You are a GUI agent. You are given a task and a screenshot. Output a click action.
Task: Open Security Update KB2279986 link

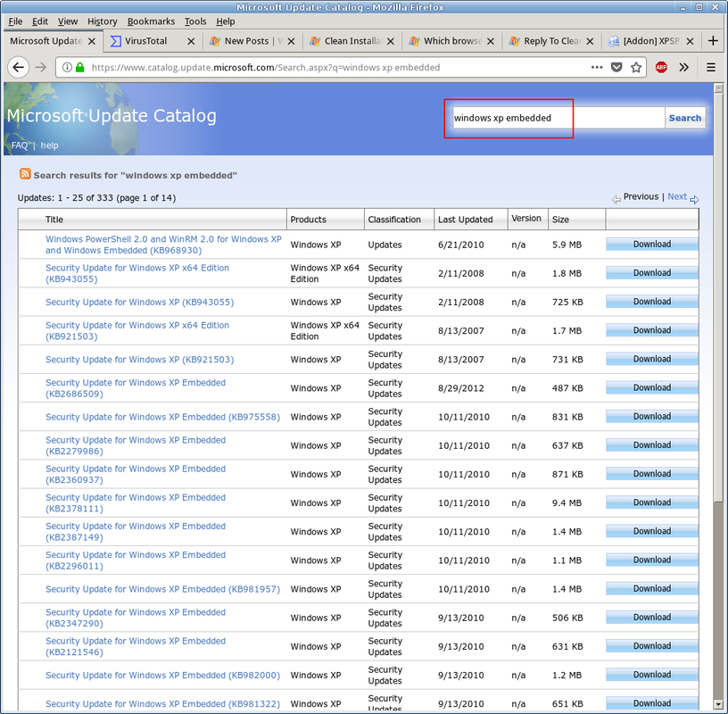point(136,445)
